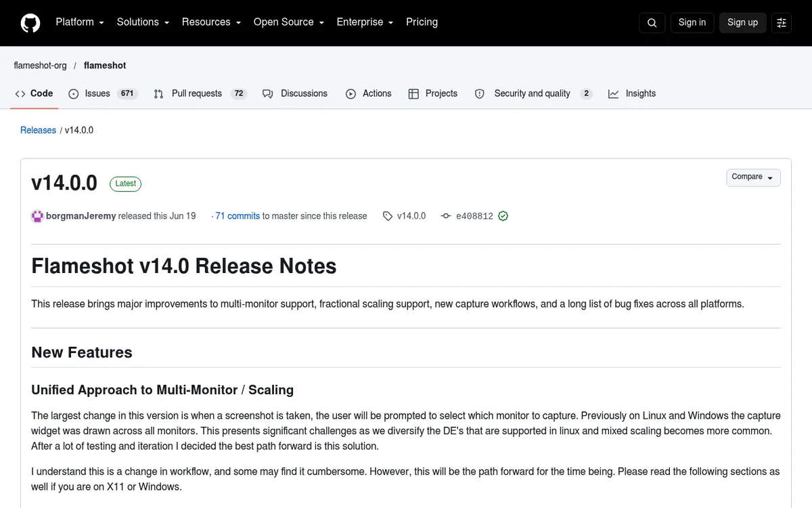Open the Actions tab
This screenshot has width=812, height=508.
click(x=369, y=93)
